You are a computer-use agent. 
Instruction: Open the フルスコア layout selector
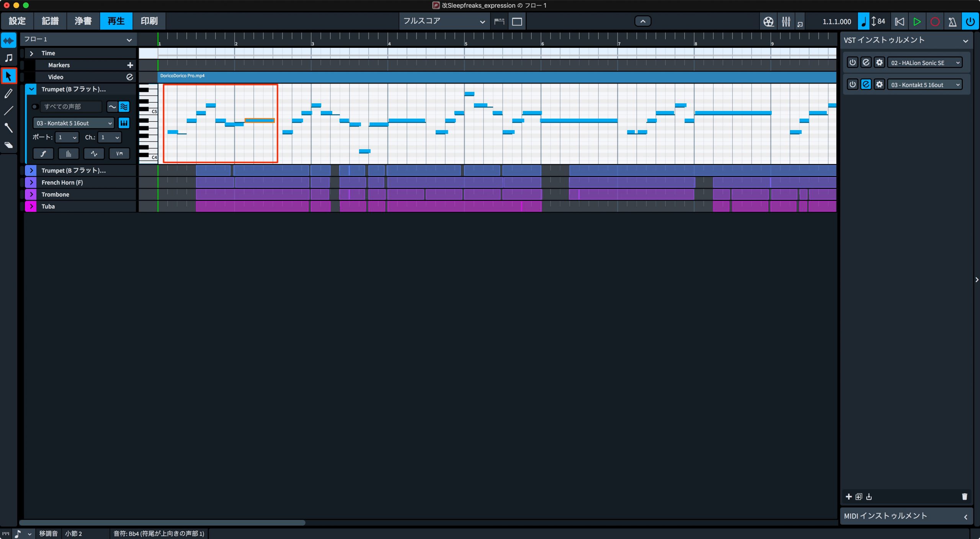point(444,21)
